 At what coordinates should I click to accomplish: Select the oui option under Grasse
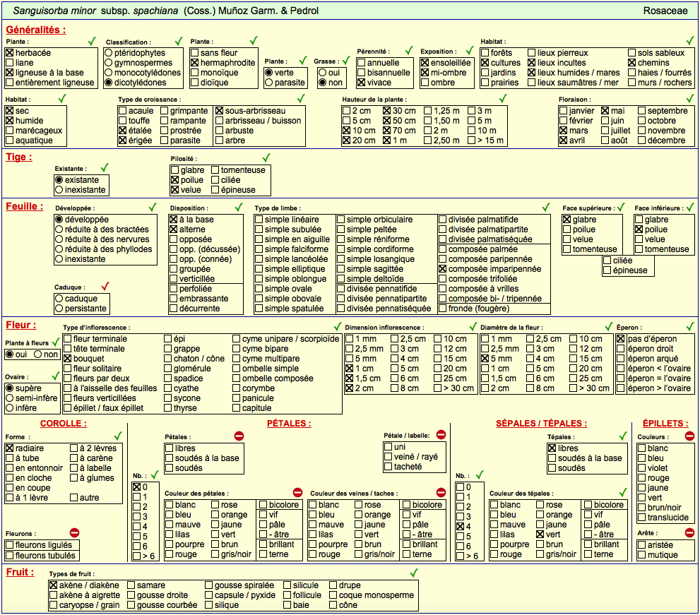click(322, 73)
